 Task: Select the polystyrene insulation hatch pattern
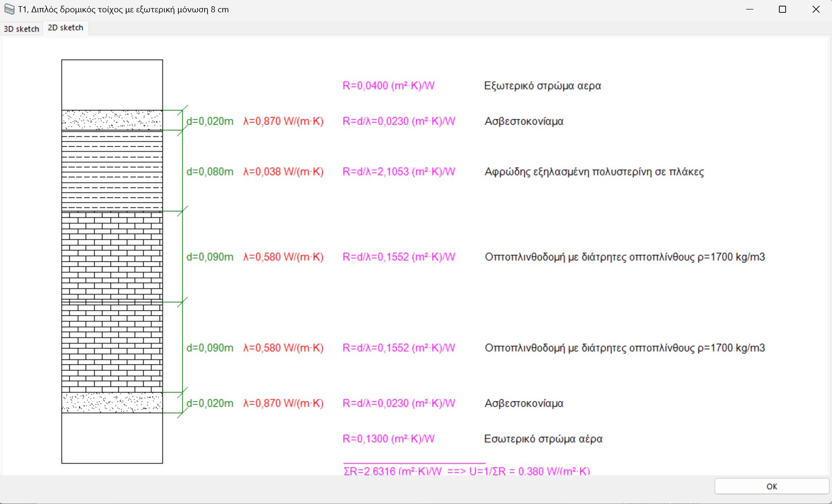[111, 171]
